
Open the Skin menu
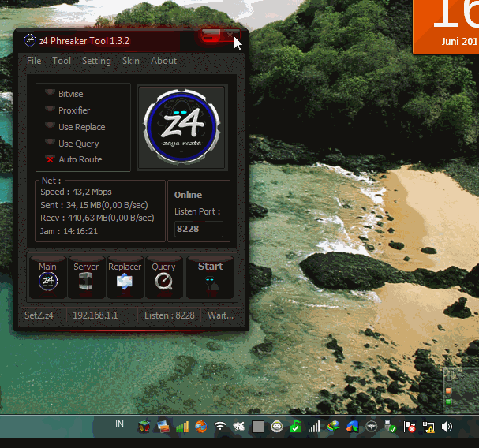coord(131,61)
